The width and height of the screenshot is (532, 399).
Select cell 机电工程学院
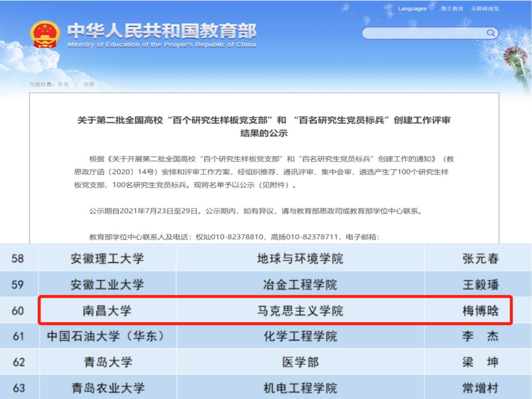pyautogui.click(x=300, y=388)
